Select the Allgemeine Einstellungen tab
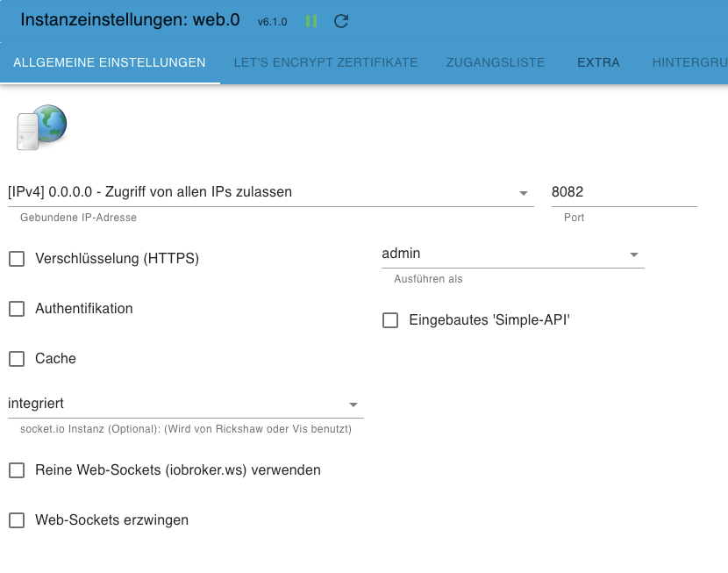 tap(110, 62)
